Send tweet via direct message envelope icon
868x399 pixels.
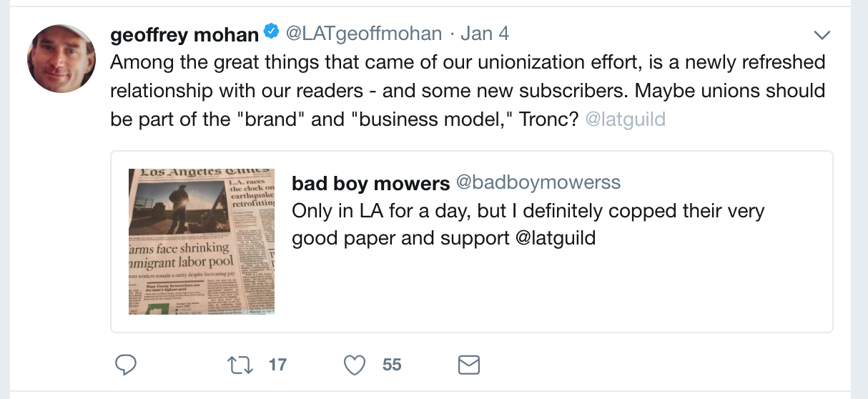(468, 365)
